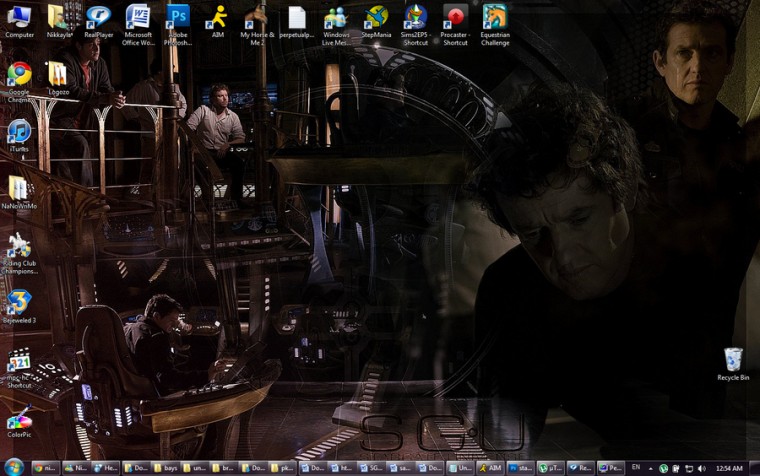Switch to the 'Re...' taskbar button
The height and width of the screenshot is (476, 760).
pos(581,468)
